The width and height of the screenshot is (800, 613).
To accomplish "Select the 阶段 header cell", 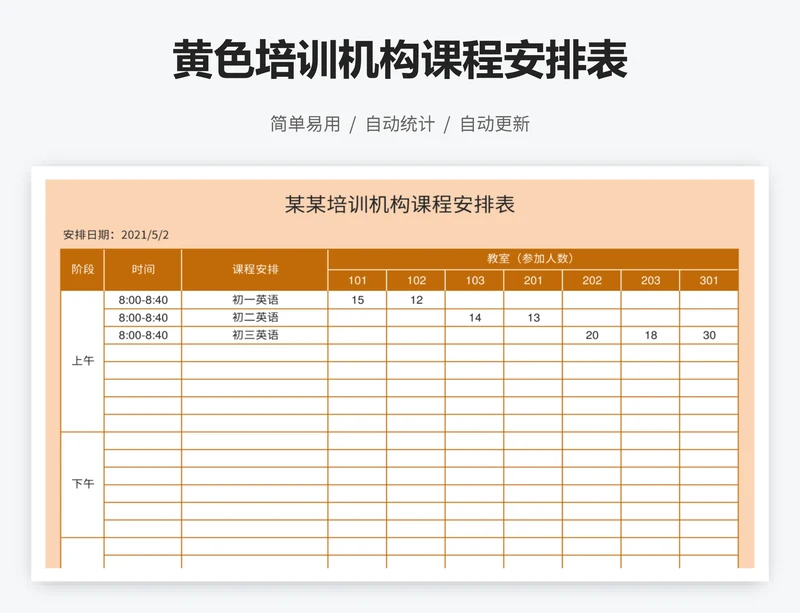I will point(82,269).
